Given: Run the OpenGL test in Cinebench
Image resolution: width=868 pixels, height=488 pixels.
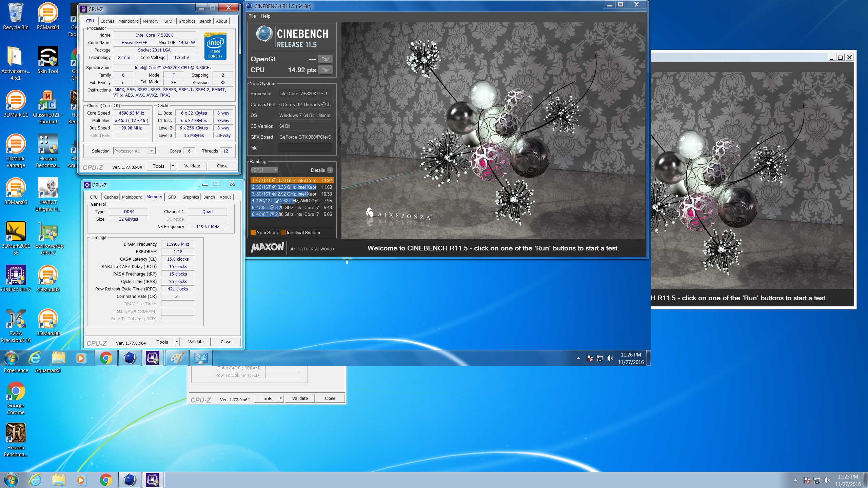Looking at the screenshot, I should [325, 59].
